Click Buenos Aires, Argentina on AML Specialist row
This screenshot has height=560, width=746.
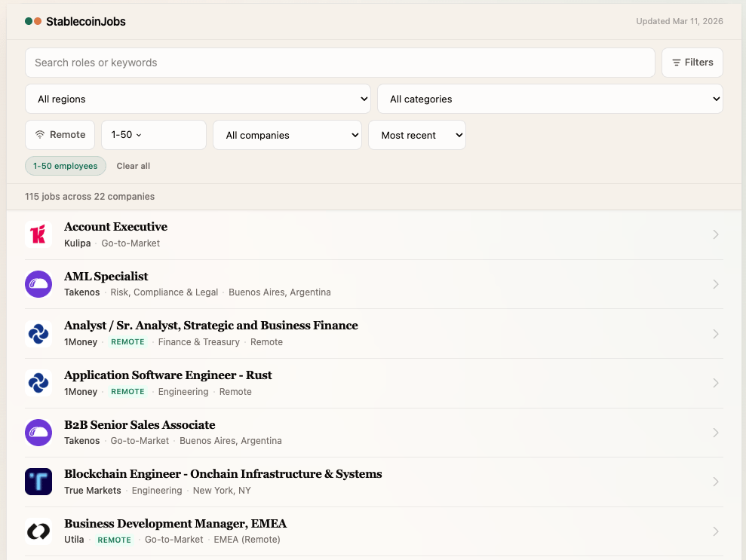[280, 292]
